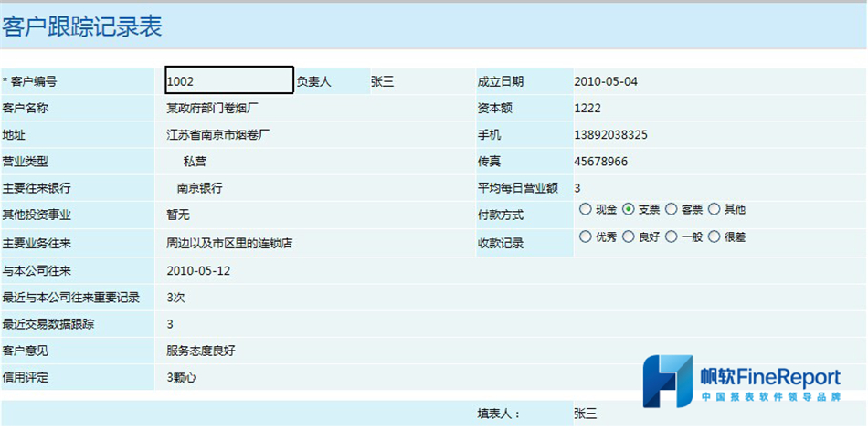Click the 其他投资事业 value 暂无
Image resolution: width=868 pixels, height=430 pixels.
point(178,215)
